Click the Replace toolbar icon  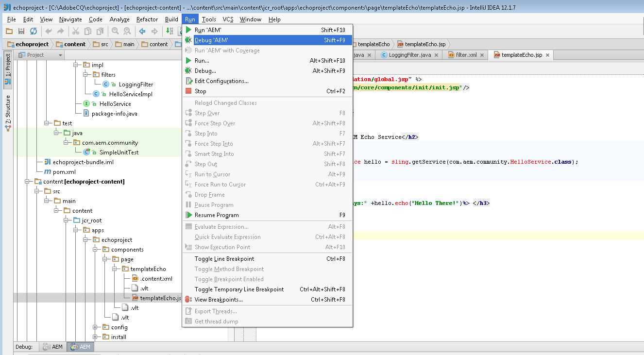pyautogui.click(x=127, y=31)
